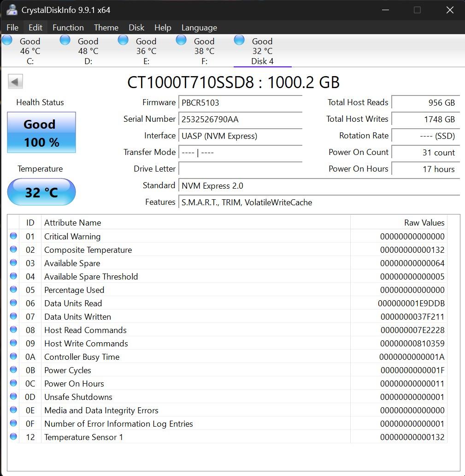Click the Serial Number field 2532526790AA

[x=241, y=119]
